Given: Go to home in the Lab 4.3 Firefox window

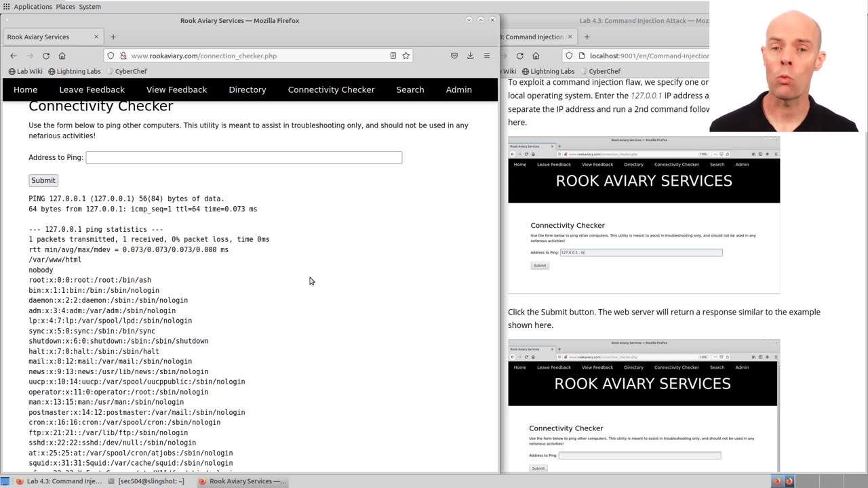Looking at the screenshot, I should click(536, 56).
